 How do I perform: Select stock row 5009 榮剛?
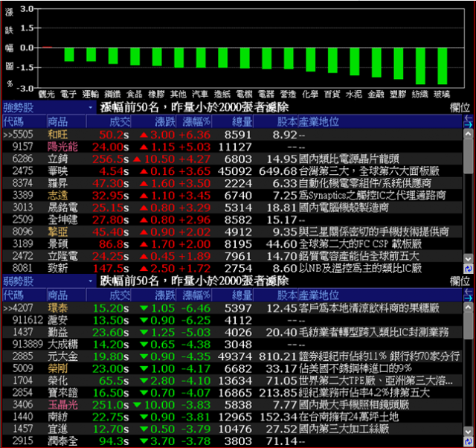232,368
